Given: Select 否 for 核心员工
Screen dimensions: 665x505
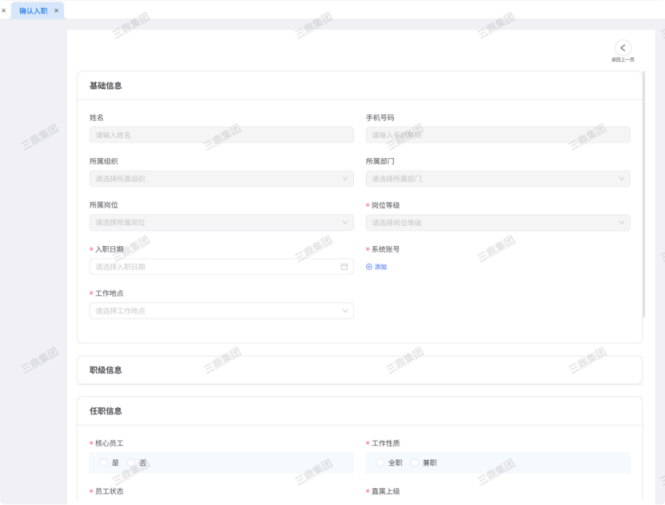Looking at the screenshot, I should tap(133, 463).
